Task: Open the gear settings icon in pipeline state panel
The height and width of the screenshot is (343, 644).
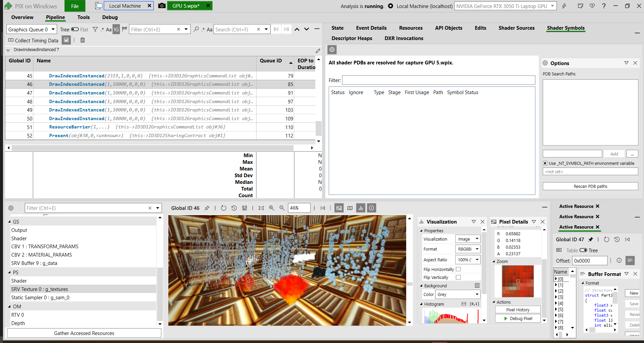Action: [11, 208]
